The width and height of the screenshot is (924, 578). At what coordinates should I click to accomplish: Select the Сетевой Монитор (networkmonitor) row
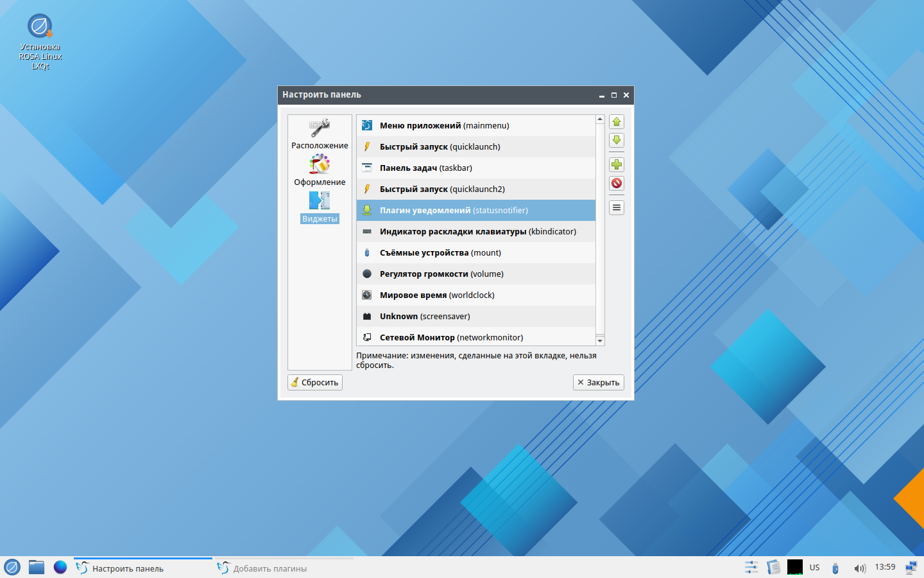(x=476, y=337)
